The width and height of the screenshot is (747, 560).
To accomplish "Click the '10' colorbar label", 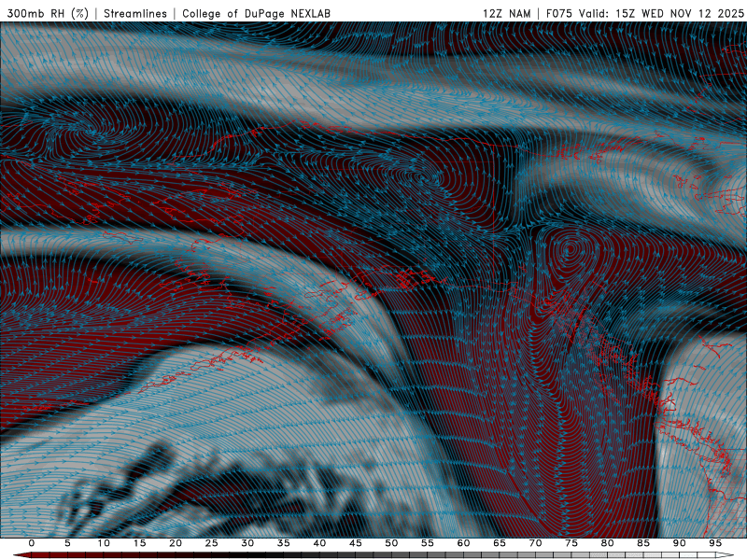I will tap(104, 543).
